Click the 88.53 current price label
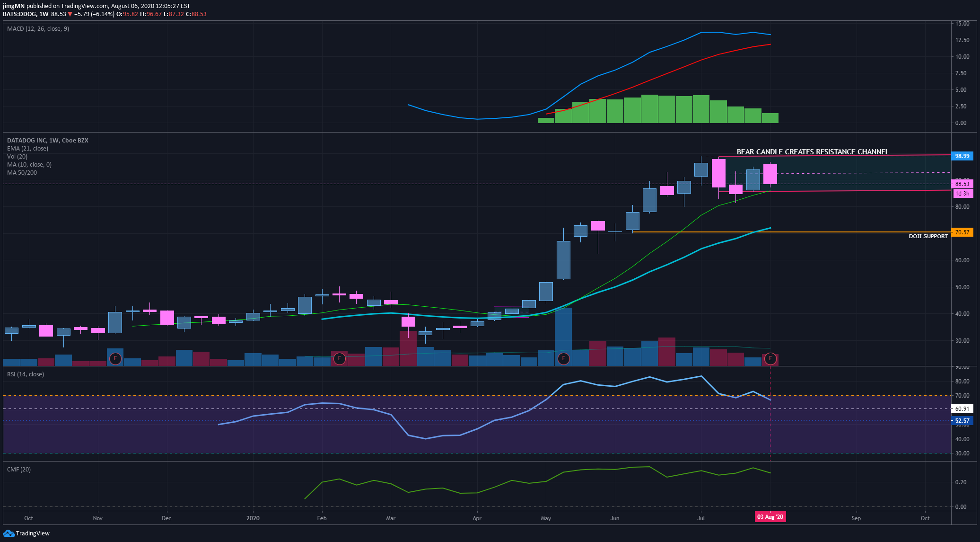 [x=962, y=184]
